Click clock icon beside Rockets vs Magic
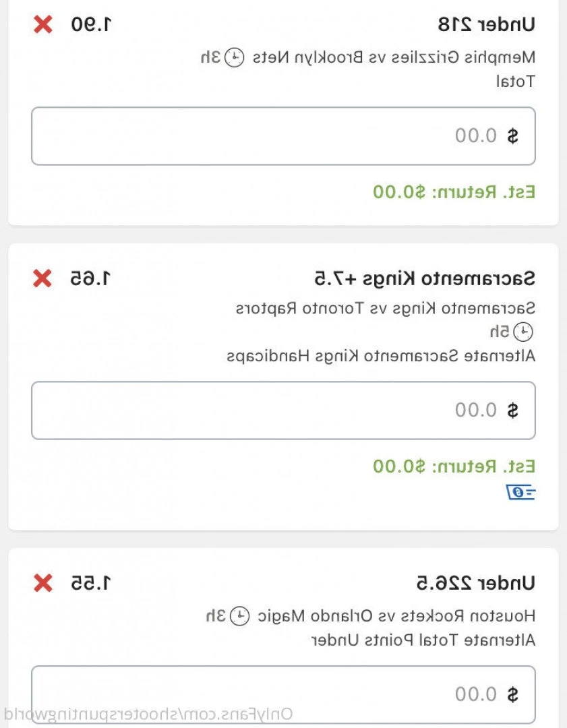567x728 pixels. tap(240, 616)
